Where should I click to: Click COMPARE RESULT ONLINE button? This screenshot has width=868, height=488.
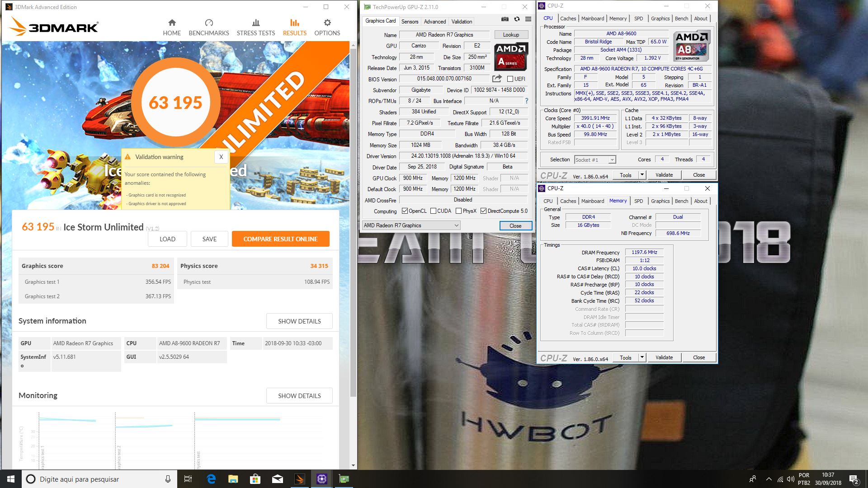280,239
